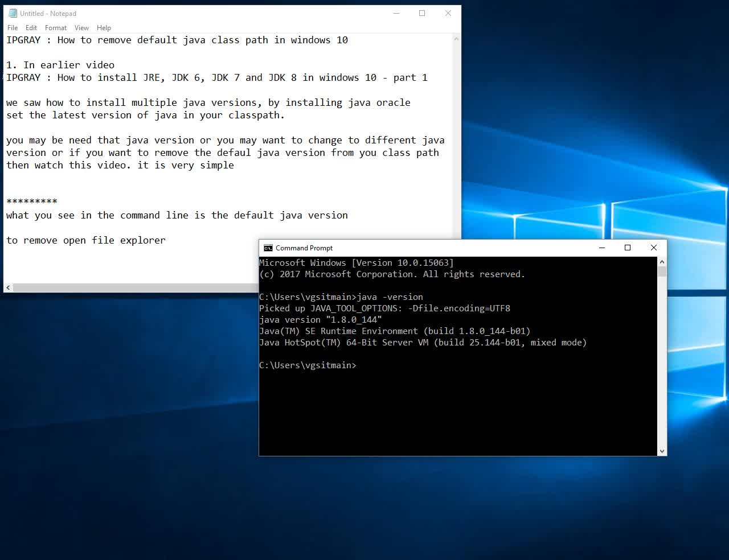
Task: Click the line 'then watch this video. it is very simple'
Action: coord(120,165)
